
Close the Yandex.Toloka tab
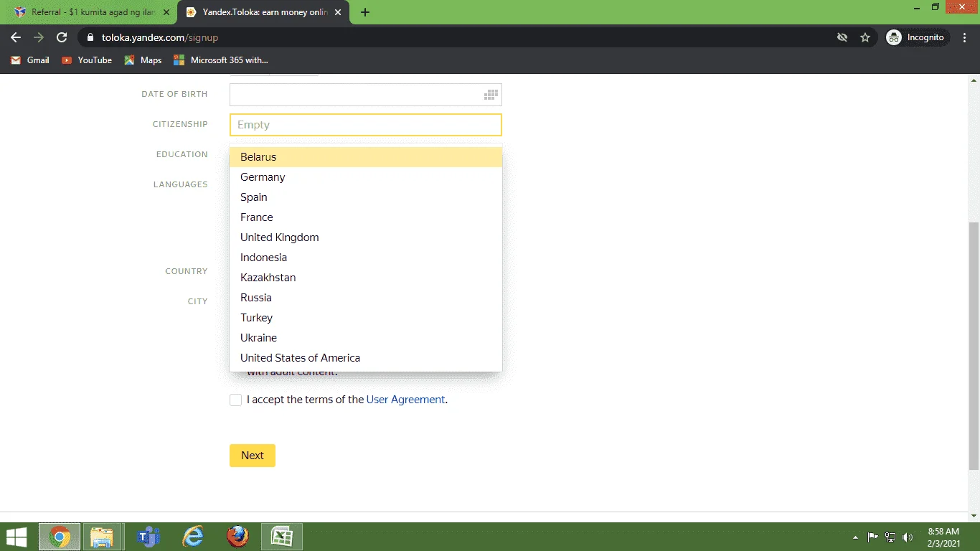pyautogui.click(x=338, y=12)
